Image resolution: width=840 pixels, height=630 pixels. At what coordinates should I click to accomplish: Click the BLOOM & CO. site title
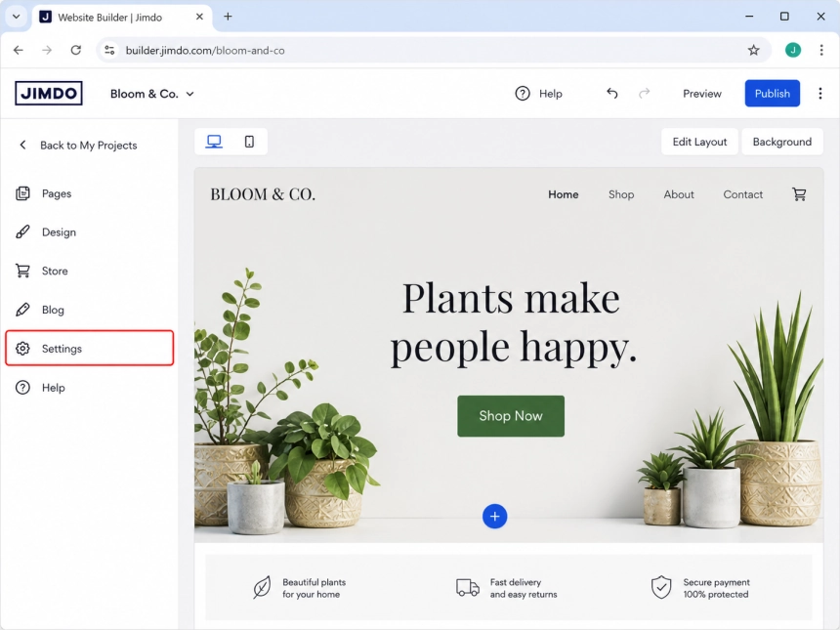[x=263, y=194]
